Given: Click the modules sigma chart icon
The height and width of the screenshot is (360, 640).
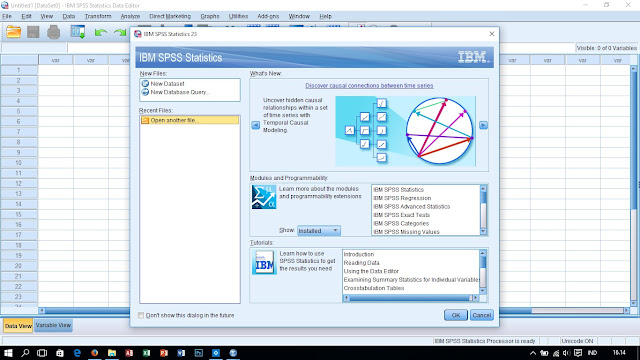Looking at the screenshot, I should click(x=264, y=197).
